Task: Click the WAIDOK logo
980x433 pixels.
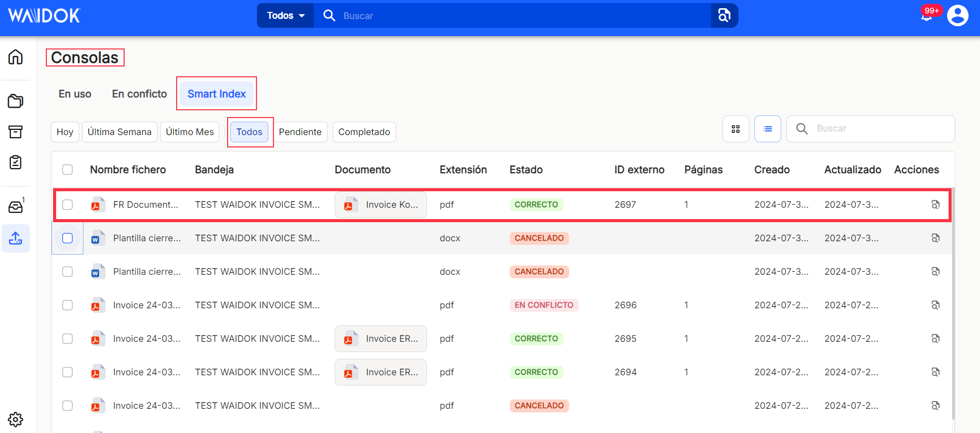Action: tap(44, 16)
